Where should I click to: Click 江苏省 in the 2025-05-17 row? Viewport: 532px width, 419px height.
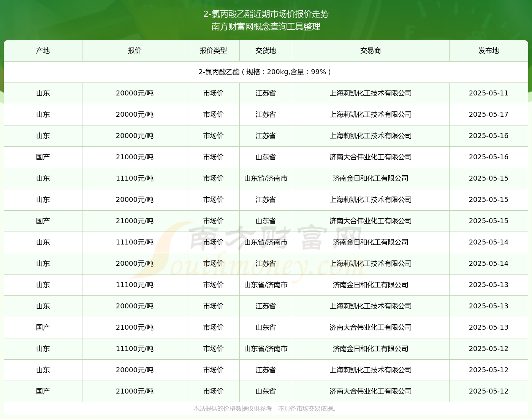(266, 114)
